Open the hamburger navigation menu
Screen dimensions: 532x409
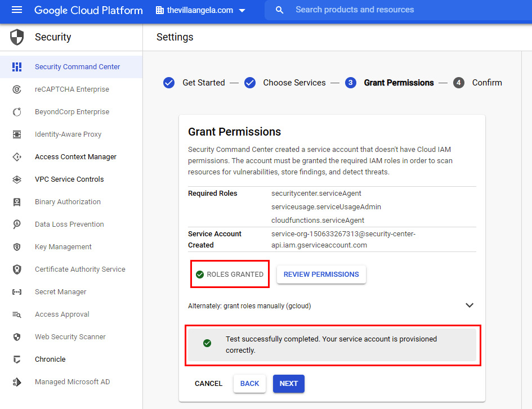tap(17, 10)
